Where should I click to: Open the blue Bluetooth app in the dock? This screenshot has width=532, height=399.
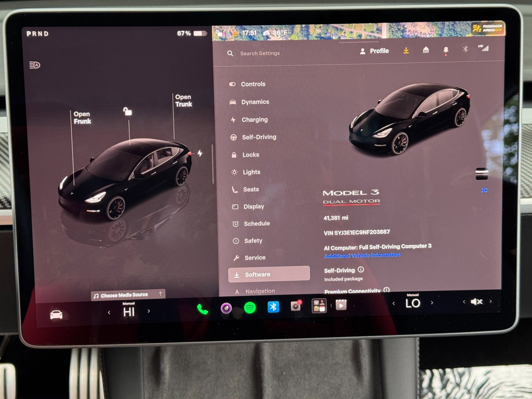pos(273,307)
